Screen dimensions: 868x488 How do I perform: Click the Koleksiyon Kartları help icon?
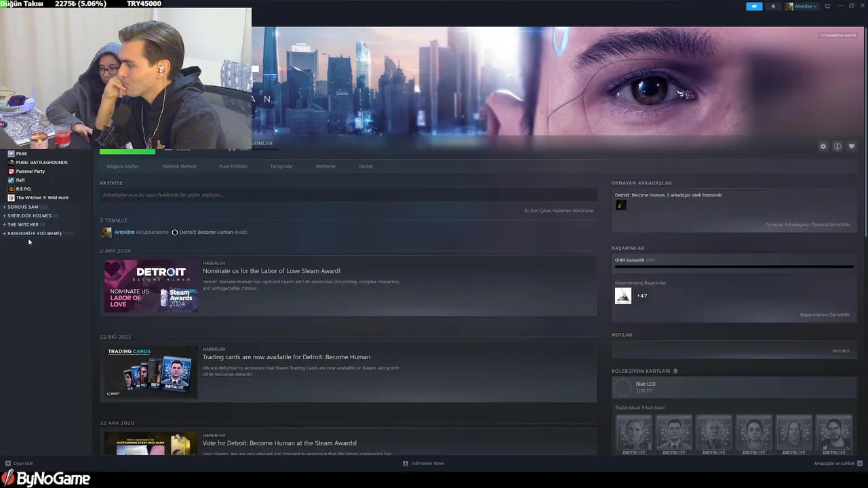coord(675,371)
